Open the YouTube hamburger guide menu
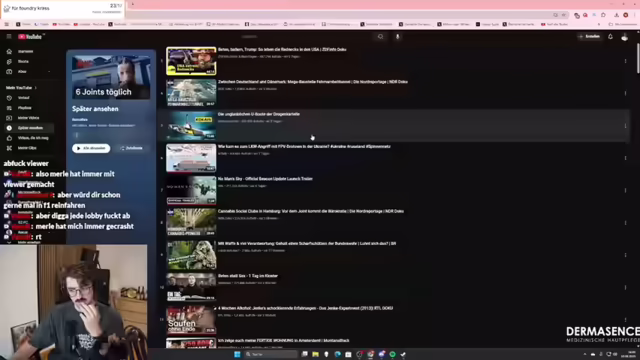This screenshot has width=640, height=360. pos(9,36)
